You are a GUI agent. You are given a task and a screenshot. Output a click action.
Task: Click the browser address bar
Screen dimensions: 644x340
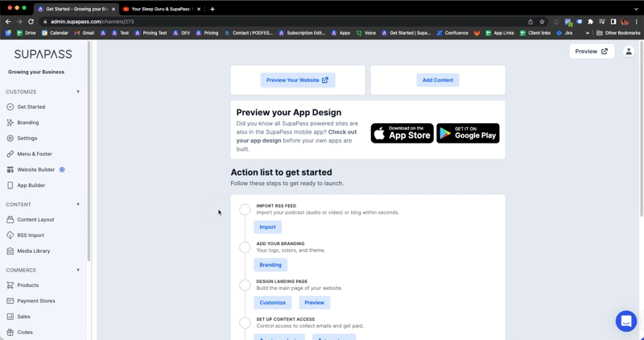[287, 22]
